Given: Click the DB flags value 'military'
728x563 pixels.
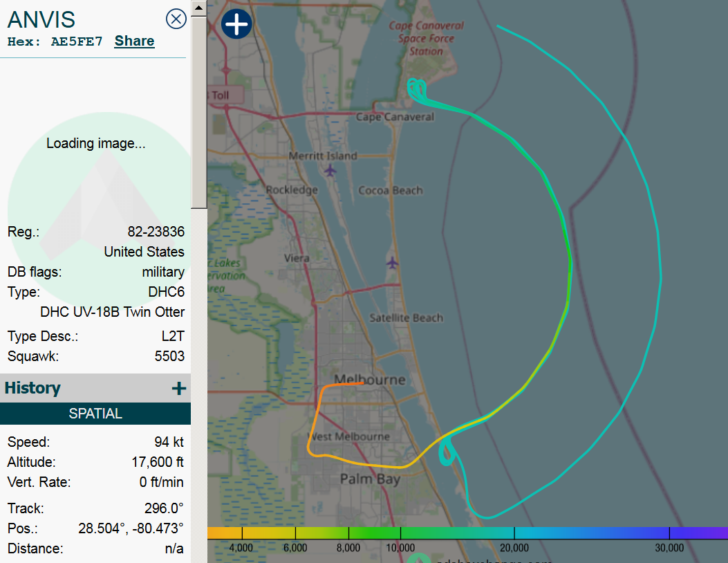Looking at the screenshot, I should coord(163,272).
